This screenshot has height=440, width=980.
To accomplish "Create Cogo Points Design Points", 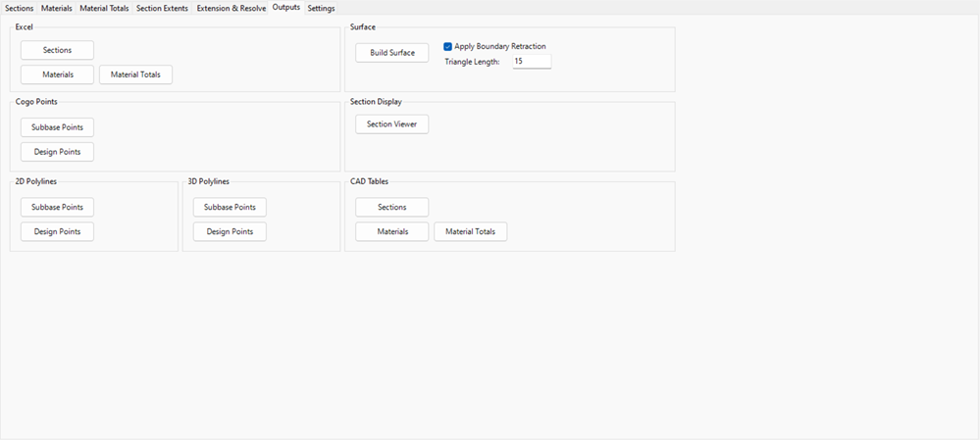I will click(57, 152).
